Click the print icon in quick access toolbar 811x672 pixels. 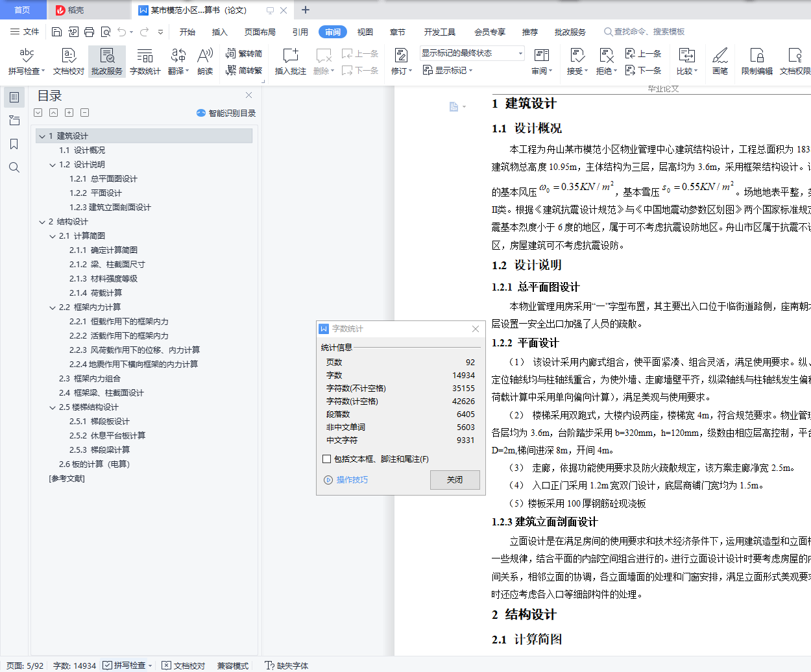[89, 32]
